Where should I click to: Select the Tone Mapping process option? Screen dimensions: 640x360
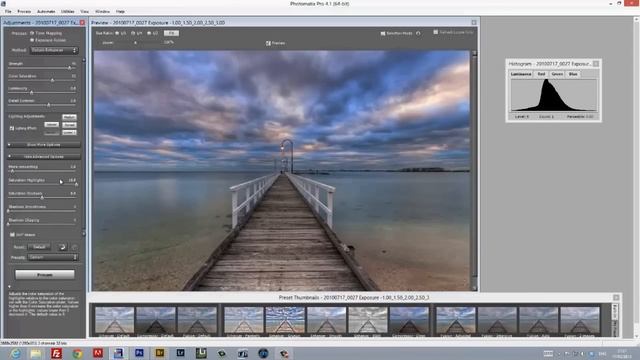click(32, 33)
